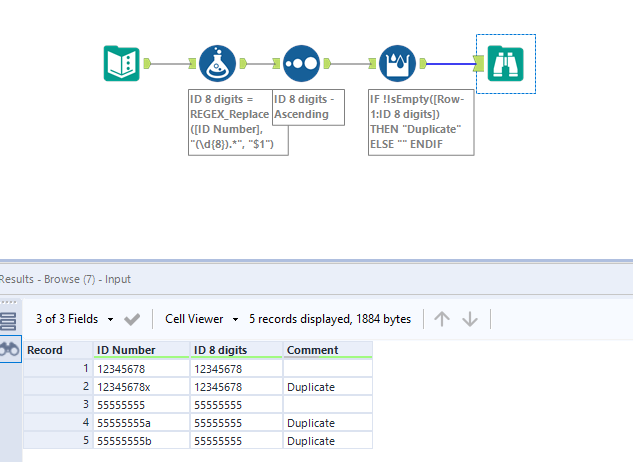Click output anchor of Formula tool

coord(243,63)
